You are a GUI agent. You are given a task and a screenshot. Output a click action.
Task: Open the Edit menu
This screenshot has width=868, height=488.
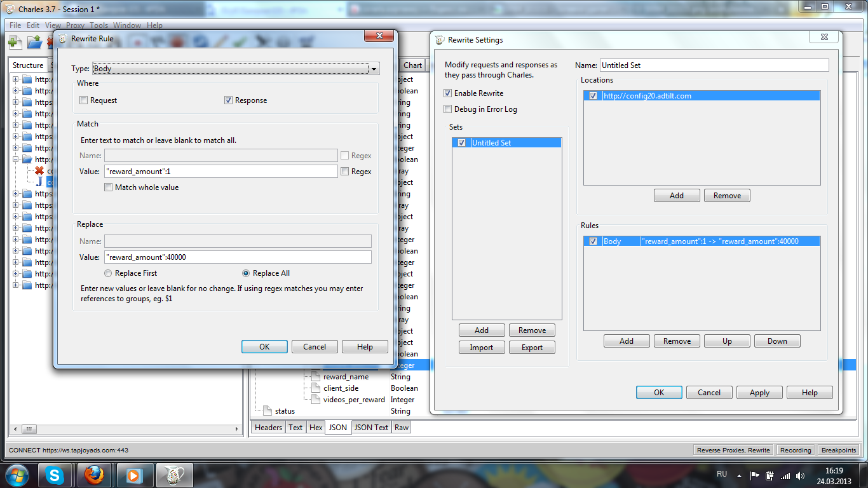(x=33, y=25)
